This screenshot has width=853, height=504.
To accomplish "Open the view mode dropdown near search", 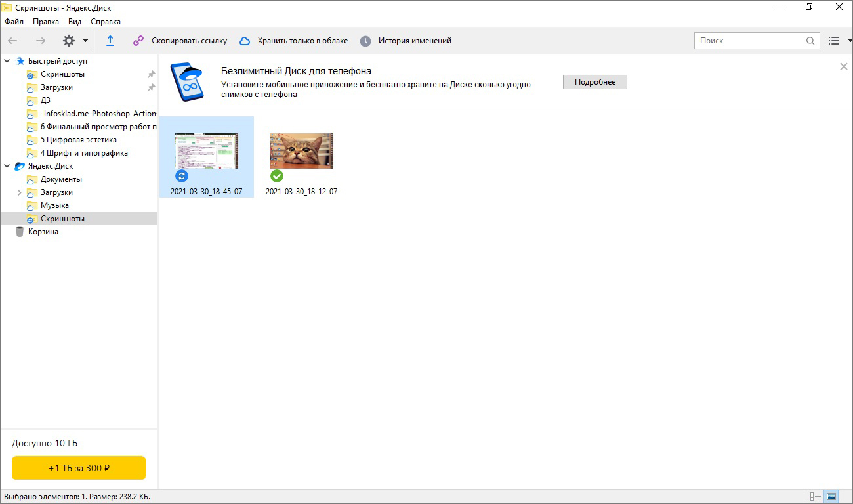I will click(850, 41).
